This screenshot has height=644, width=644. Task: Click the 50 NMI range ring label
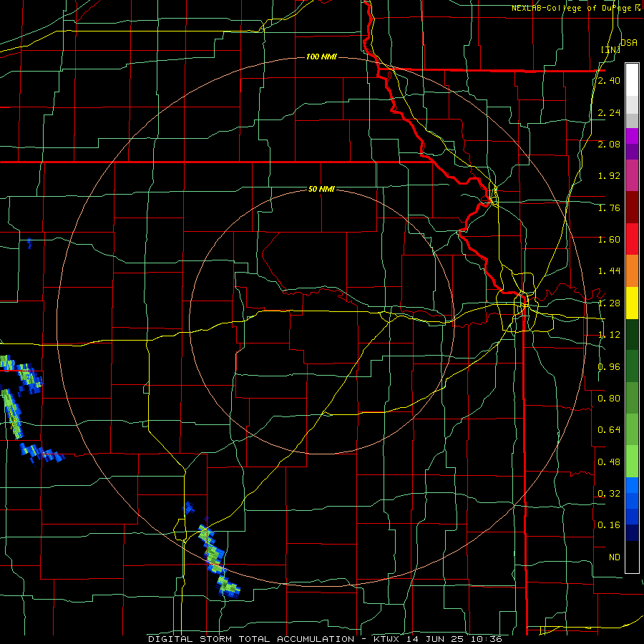click(x=321, y=189)
